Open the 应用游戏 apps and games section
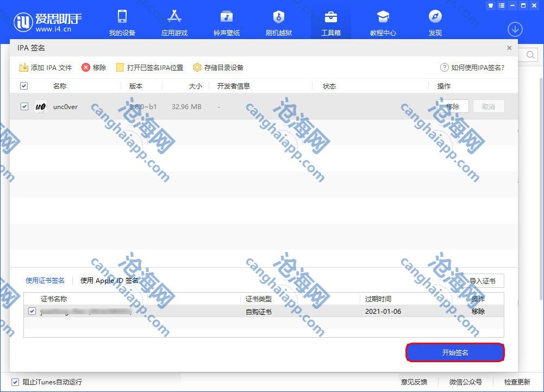This screenshot has width=544, height=392. click(x=174, y=23)
